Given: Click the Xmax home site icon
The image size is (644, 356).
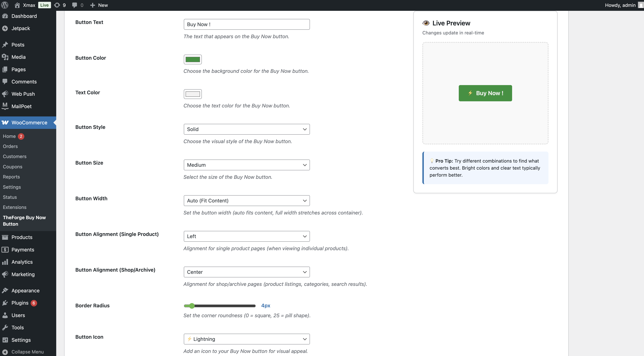Looking at the screenshot, I should click(x=17, y=5).
